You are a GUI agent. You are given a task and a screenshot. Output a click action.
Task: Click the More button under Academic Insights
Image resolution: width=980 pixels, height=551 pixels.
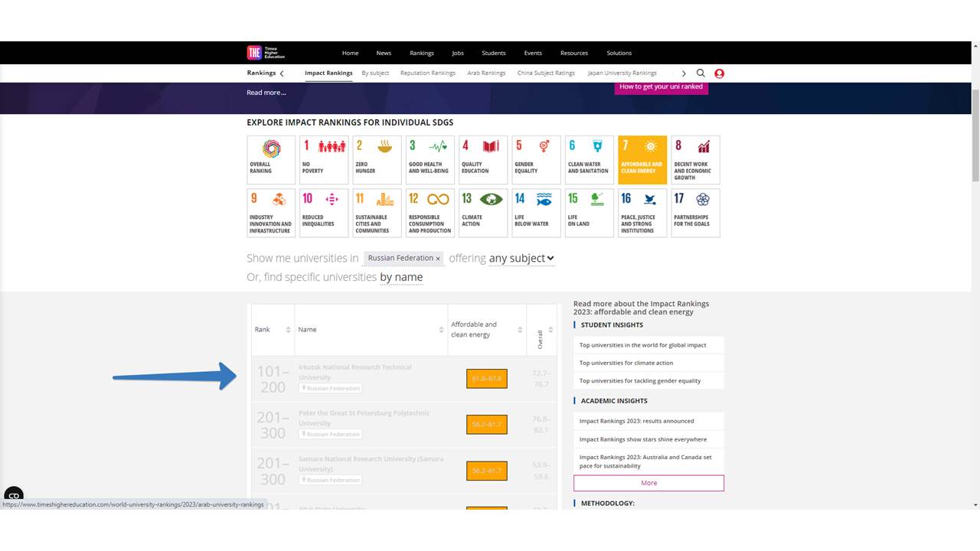pyautogui.click(x=648, y=483)
